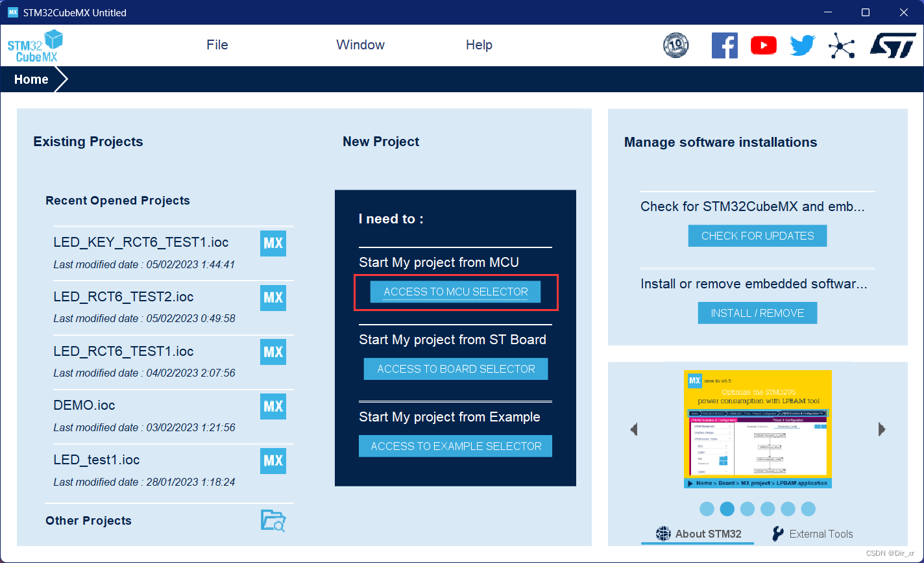Click ACCESS TO EXAMPLE SELECTOR button
Image resolution: width=924 pixels, height=563 pixels.
(456, 446)
